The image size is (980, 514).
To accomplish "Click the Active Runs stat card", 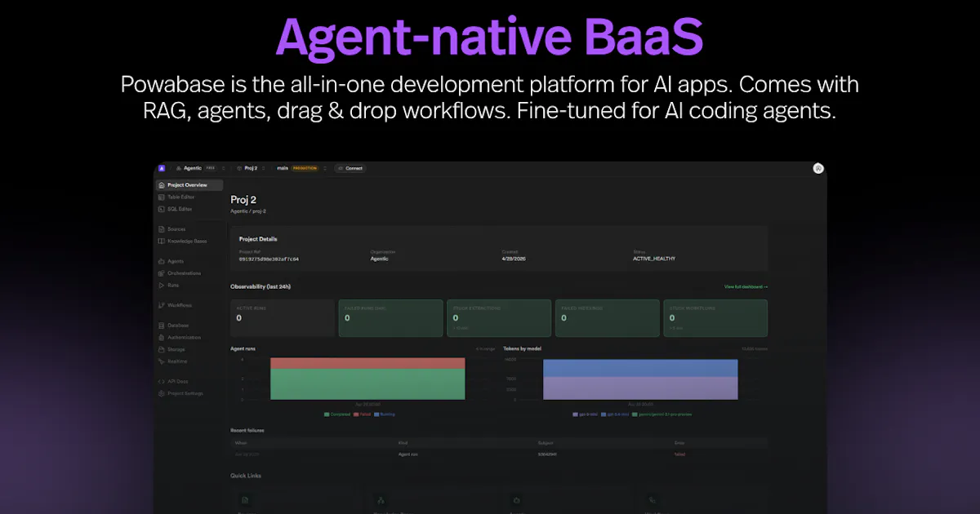I will [283, 318].
